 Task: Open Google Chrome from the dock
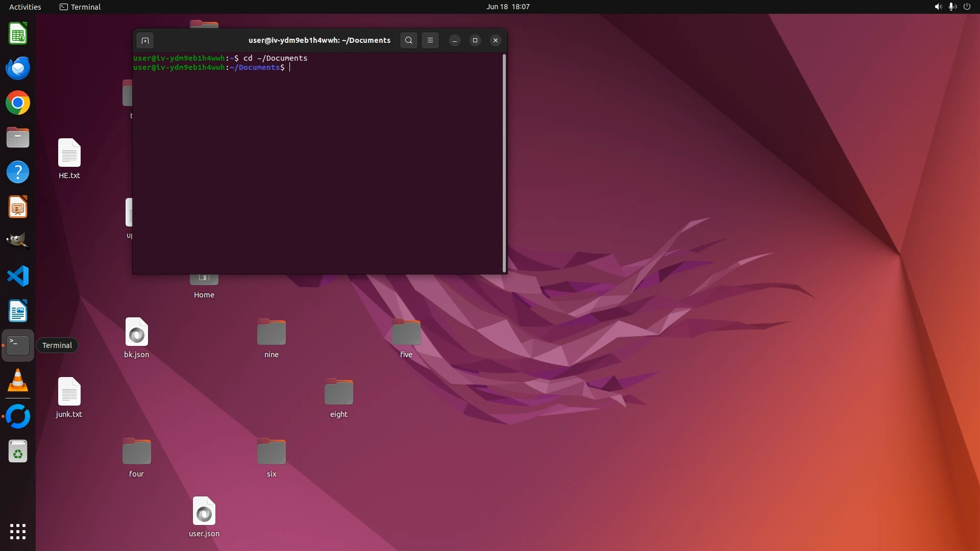click(x=18, y=103)
